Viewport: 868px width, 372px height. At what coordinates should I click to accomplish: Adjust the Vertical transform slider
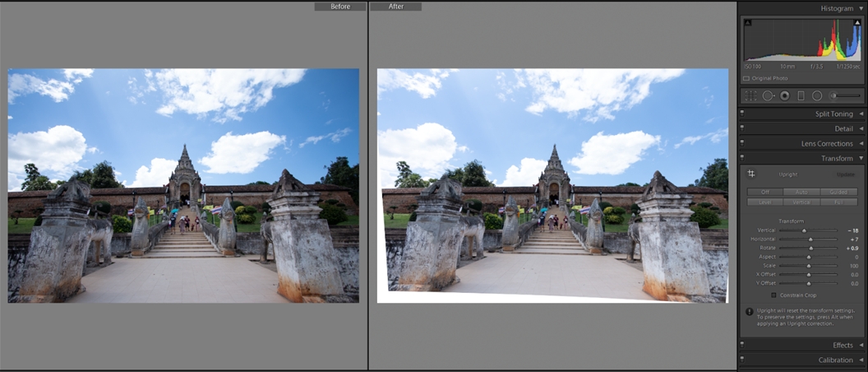coord(804,230)
